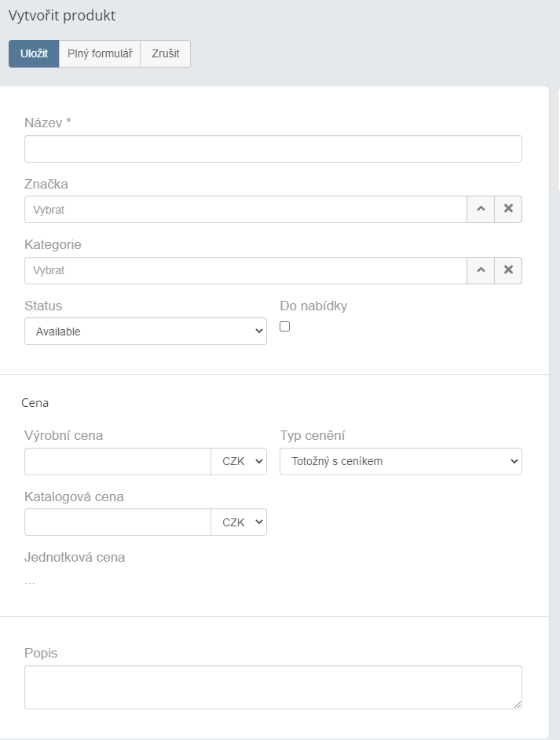The height and width of the screenshot is (740, 560).
Task: Focus the Výrobní cena amount field
Action: click(x=118, y=461)
